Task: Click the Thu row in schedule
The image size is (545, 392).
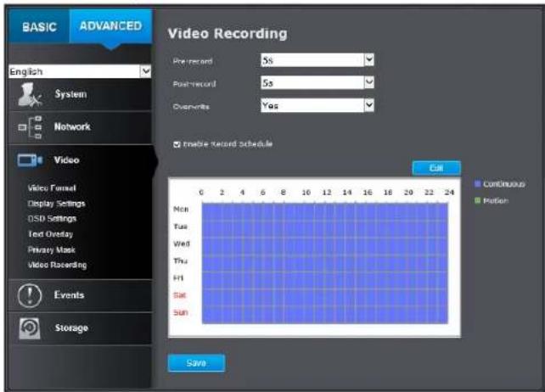Action: [325, 263]
